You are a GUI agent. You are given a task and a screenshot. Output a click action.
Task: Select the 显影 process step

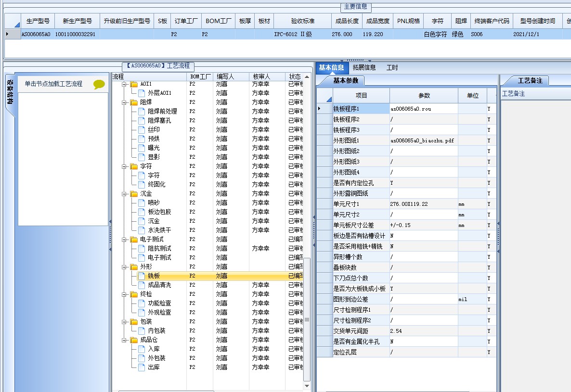(154, 157)
